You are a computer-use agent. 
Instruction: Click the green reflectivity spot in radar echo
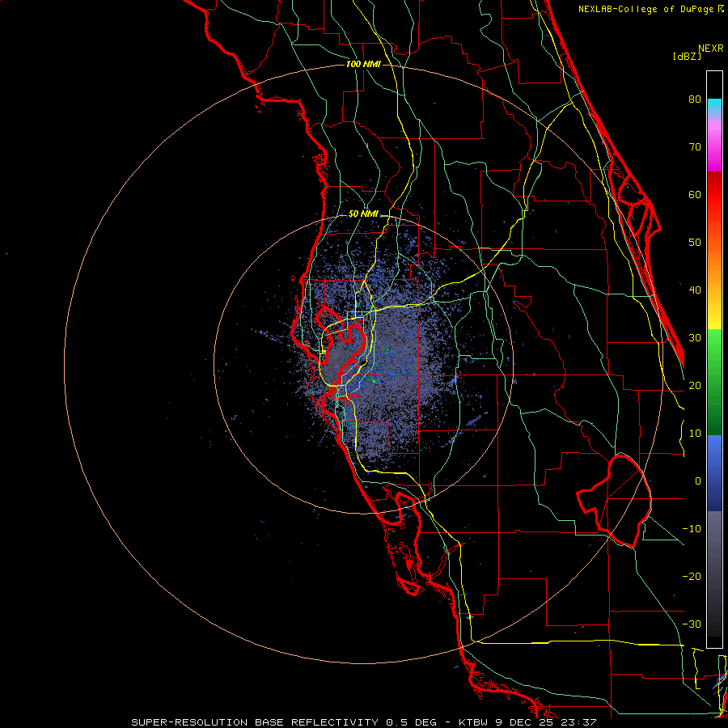tap(375, 381)
